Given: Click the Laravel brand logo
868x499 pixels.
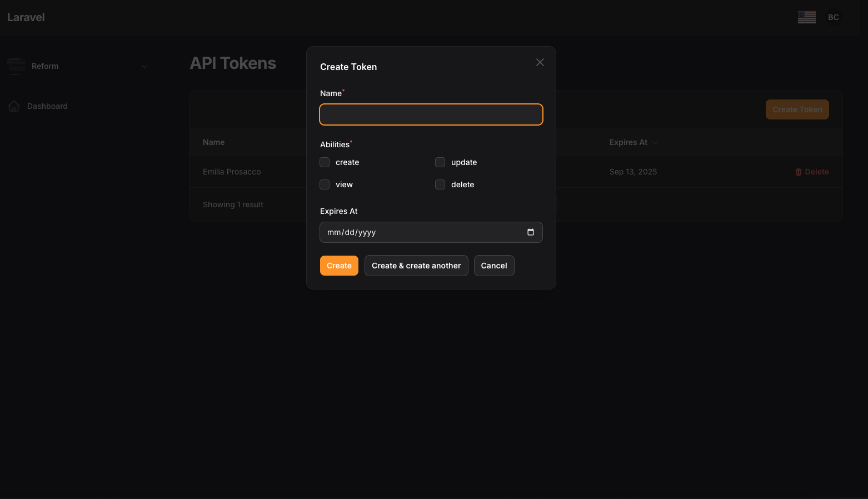Looking at the screenshot, I should (x=26, y=17).
